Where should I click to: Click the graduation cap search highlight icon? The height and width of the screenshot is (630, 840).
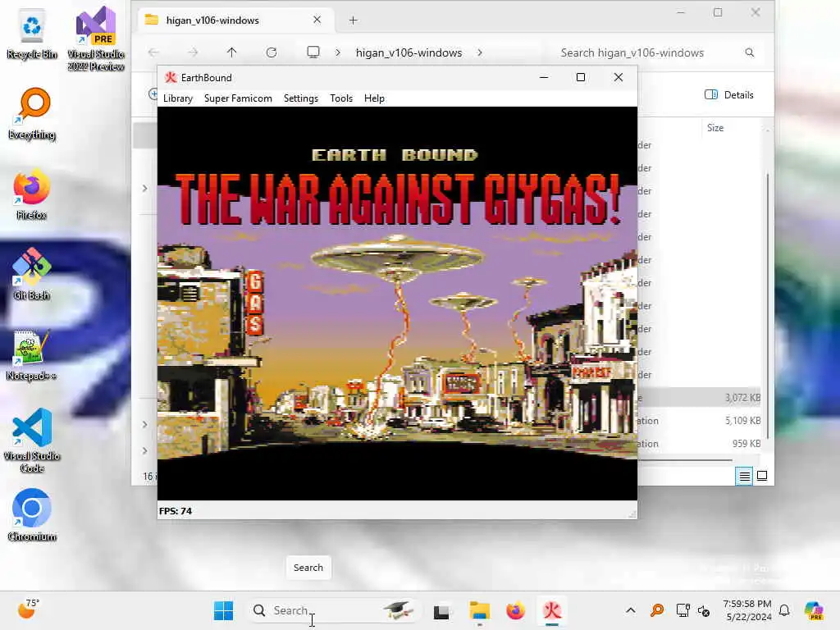398,609
